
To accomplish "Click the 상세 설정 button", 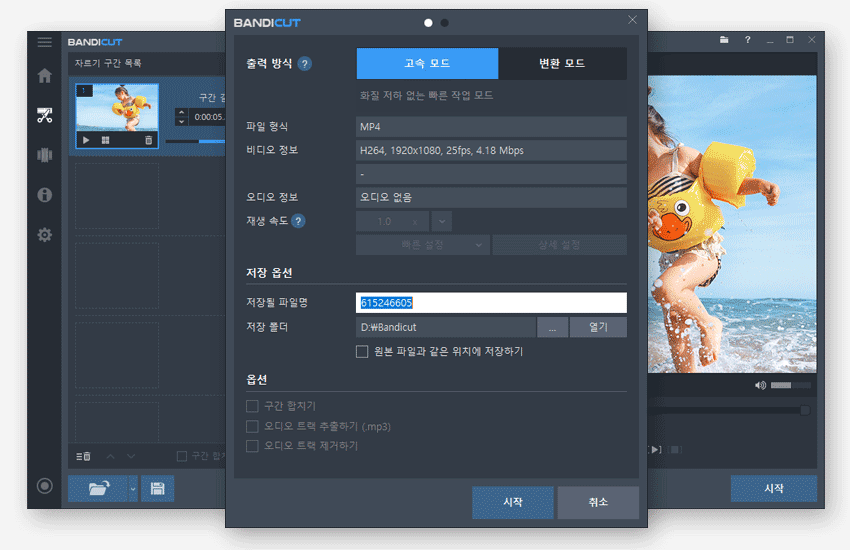I will [x=559, y=245].
